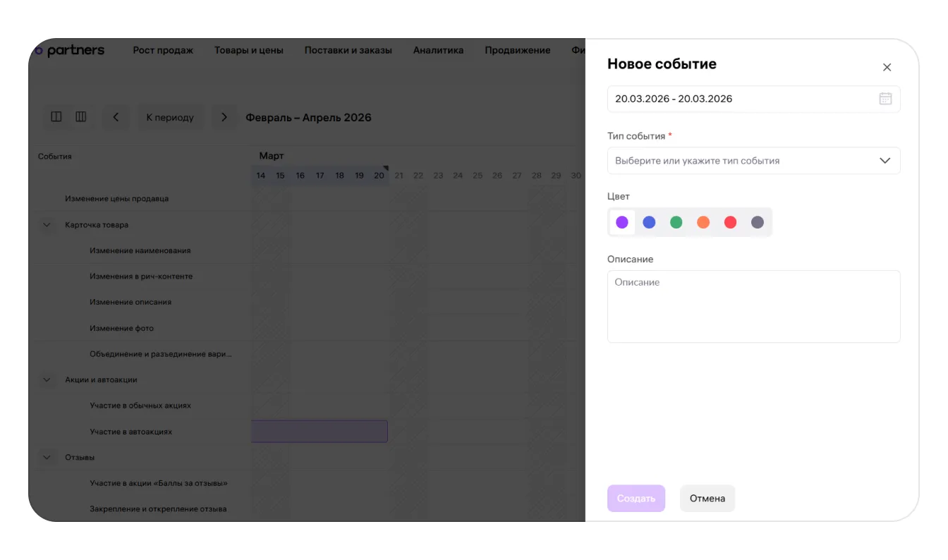Close the Новое событие panel

pyautogui.click(x=887, y=67)
